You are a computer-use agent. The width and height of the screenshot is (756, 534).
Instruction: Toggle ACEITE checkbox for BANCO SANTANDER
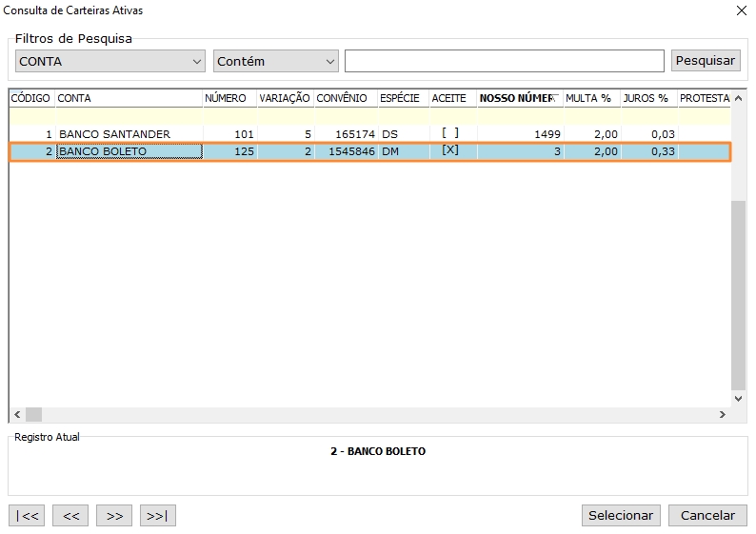tap(450, 133)
